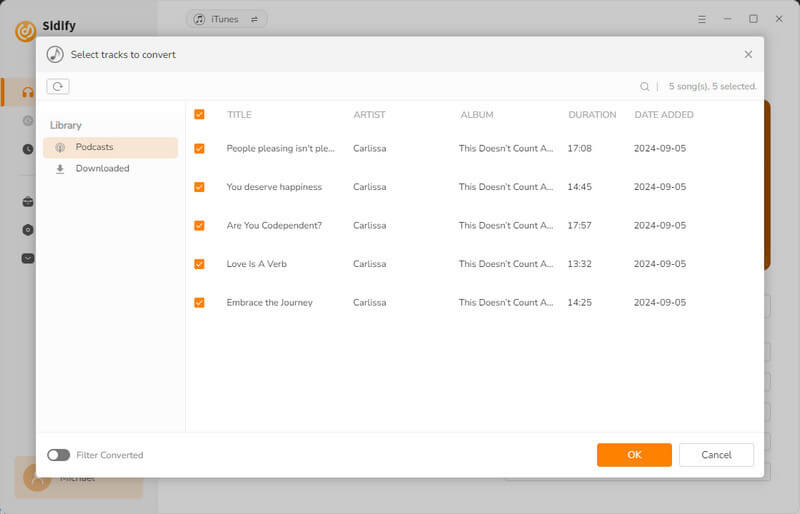Click the Downloaded arrow icon in Library

pyautogui.click(x=60, y=169)
